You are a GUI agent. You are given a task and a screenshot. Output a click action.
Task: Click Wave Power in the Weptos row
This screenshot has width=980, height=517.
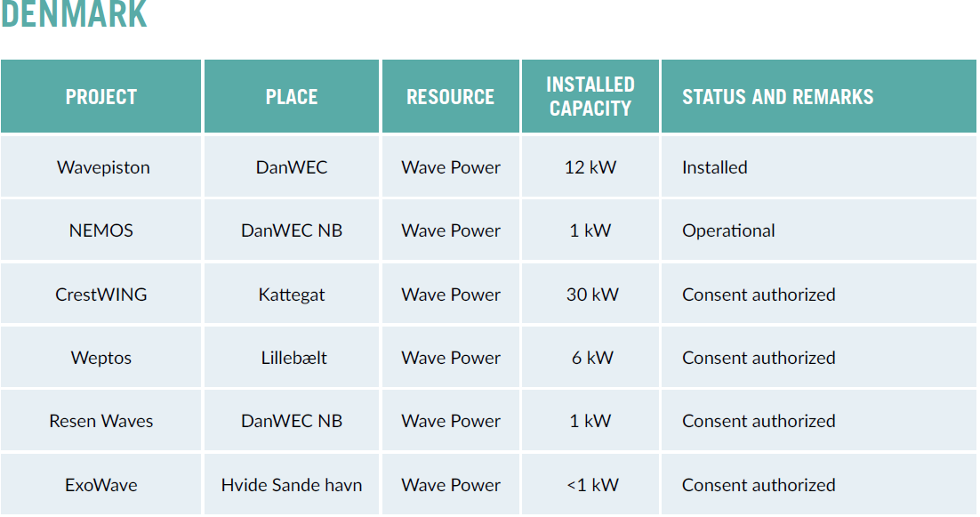[x=451, y=358]
